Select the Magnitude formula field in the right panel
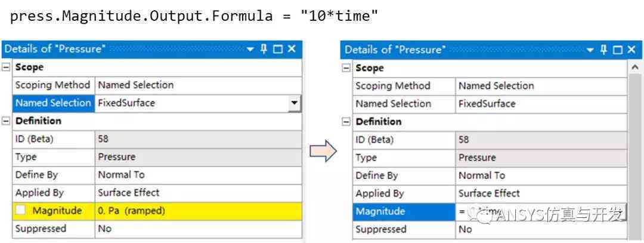The height and width of the screenshot is (243, 644). click(541, 212)
